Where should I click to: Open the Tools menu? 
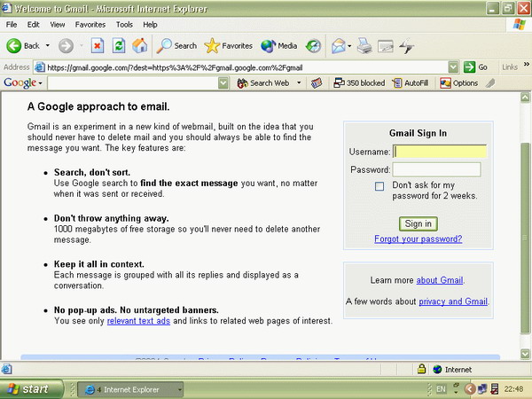point(124,25)
